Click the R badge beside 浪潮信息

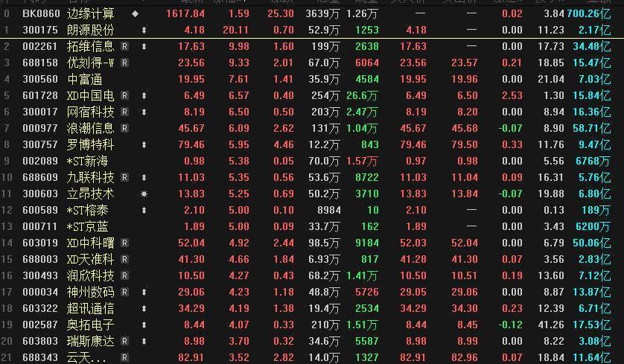pos(124,129)
